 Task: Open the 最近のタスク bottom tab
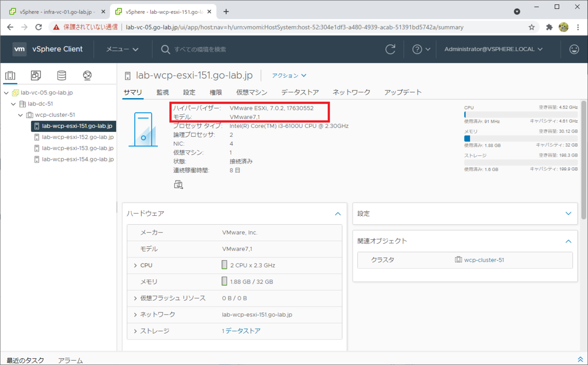25,361
